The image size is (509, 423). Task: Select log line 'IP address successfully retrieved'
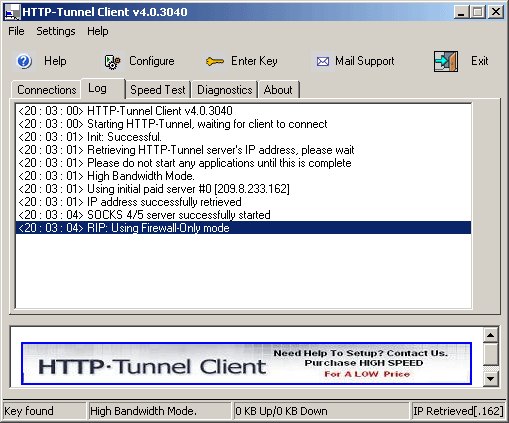243,202
